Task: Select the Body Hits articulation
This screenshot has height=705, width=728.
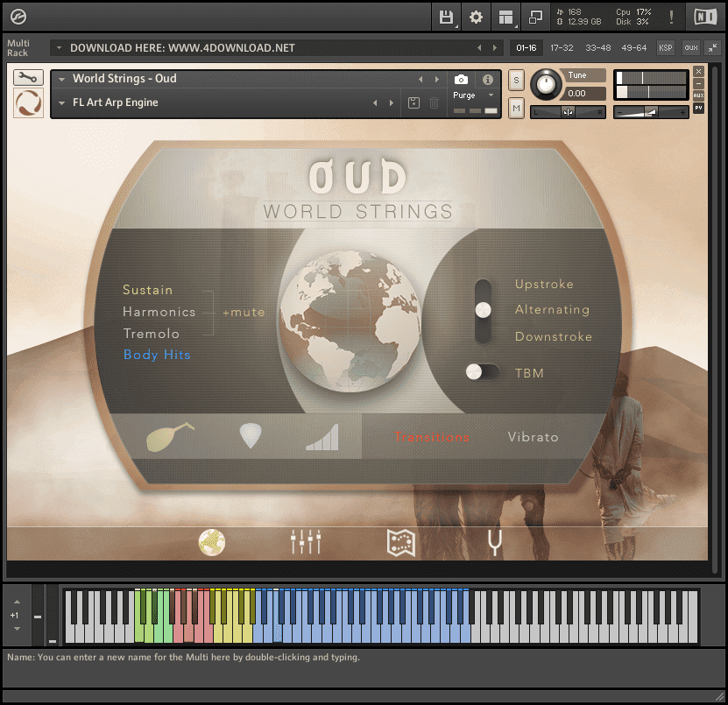Action: 157,355
